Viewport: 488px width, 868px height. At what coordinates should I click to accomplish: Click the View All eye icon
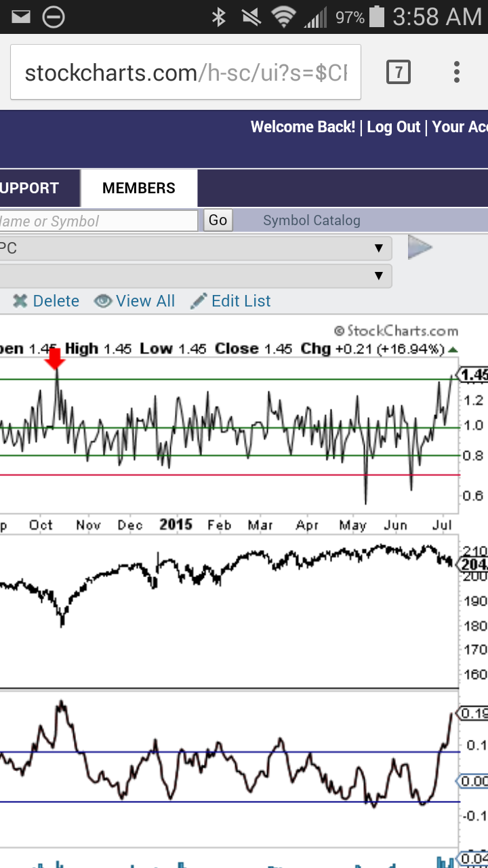click(103, 301)
